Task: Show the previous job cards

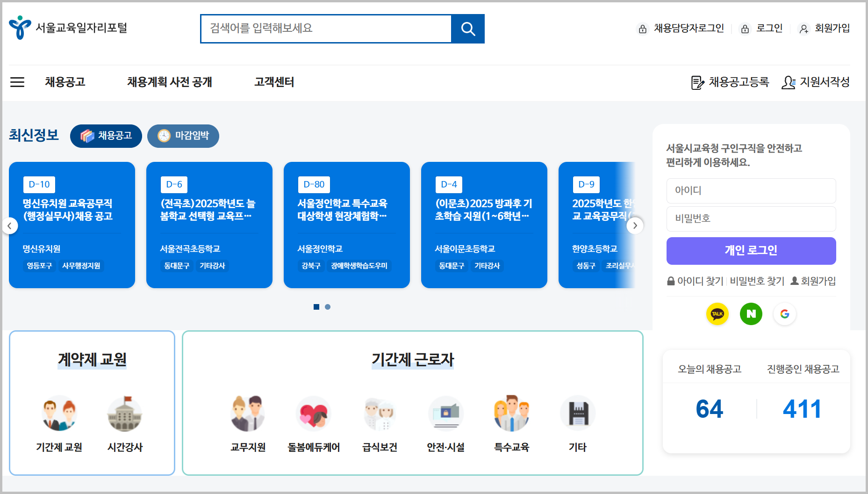Action: point(9,226)
